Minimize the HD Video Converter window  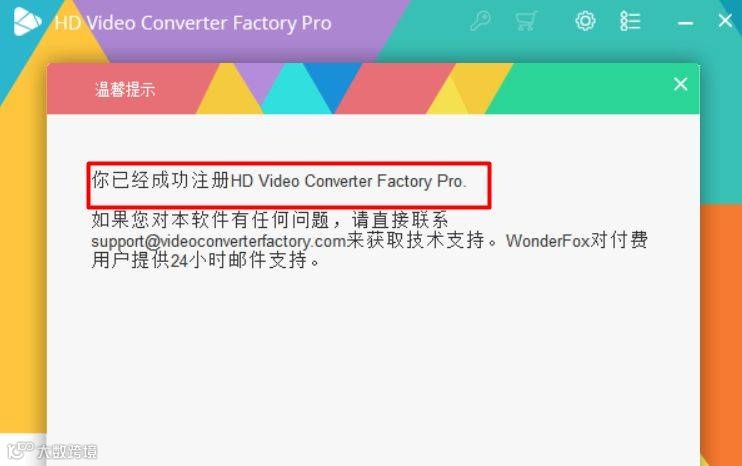point(685,22)
